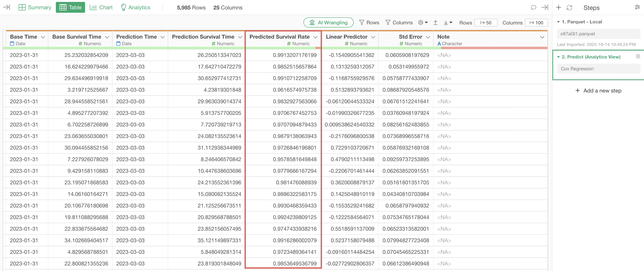The image size is (644, 271).
Task: Click the comment speech bubble icon
Action: pyautogui.click(x=533, y=8)
